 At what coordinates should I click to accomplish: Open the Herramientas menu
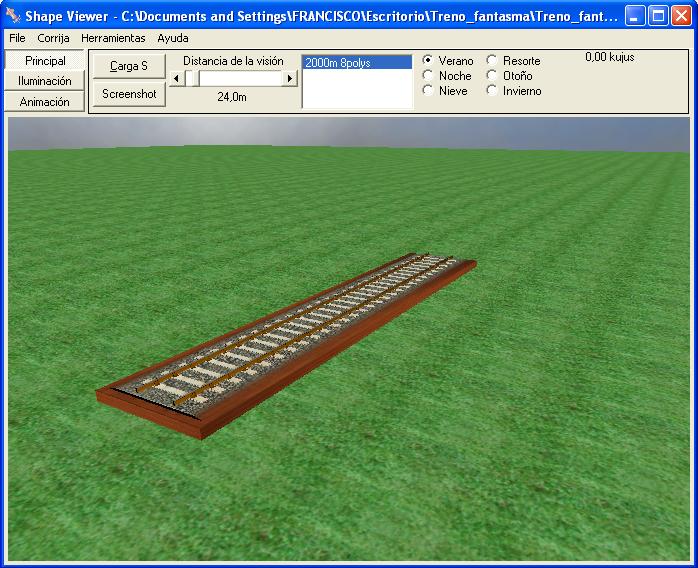(x=113, y=38)
